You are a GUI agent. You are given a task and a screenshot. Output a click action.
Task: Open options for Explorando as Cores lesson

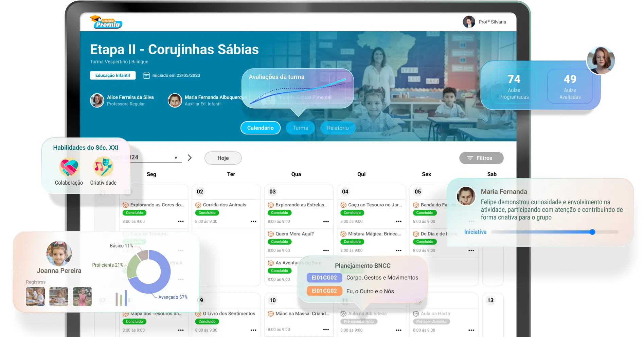[x=181, y=221]
